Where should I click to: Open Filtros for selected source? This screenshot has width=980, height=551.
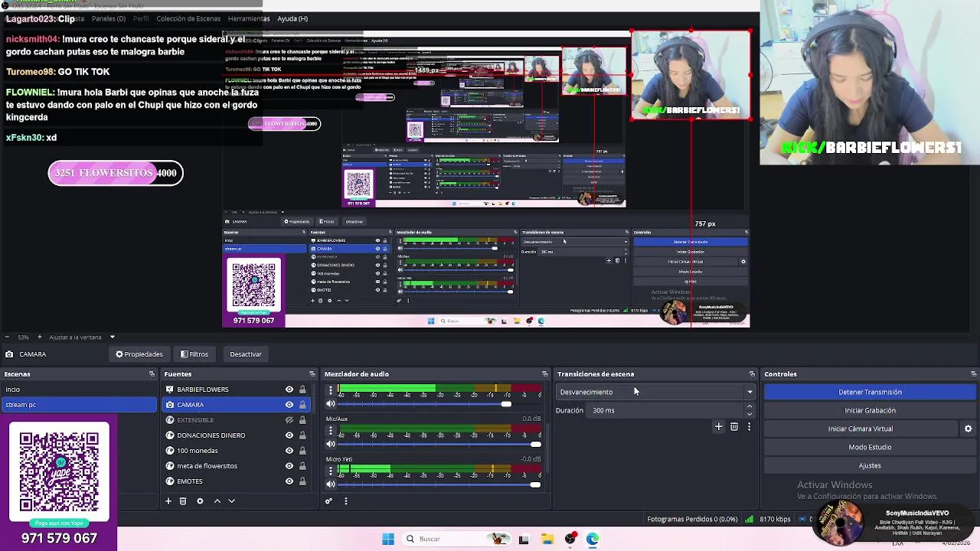coord(194,354)
